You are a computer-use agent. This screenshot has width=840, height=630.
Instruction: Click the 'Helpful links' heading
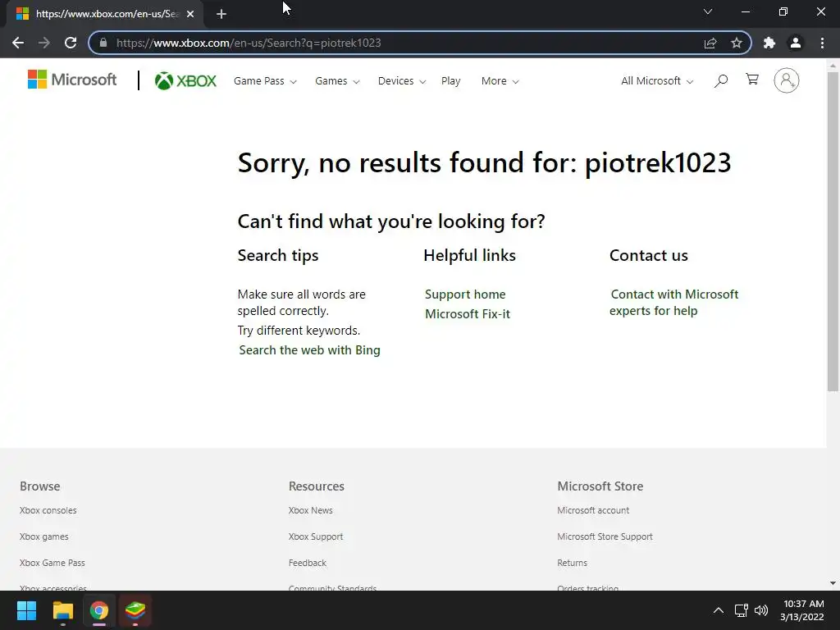tap(470, 256)
